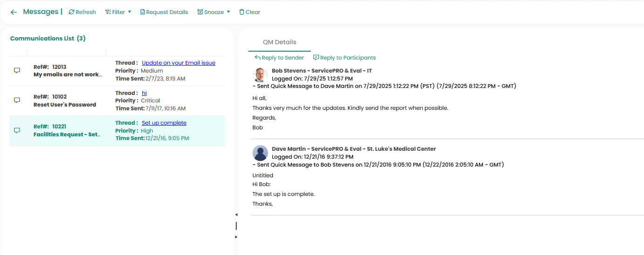Viewport: 644px width, 255px height.
Task: Collapse left panel with splitter's upper arrow
Action: [x=236, y=215]
